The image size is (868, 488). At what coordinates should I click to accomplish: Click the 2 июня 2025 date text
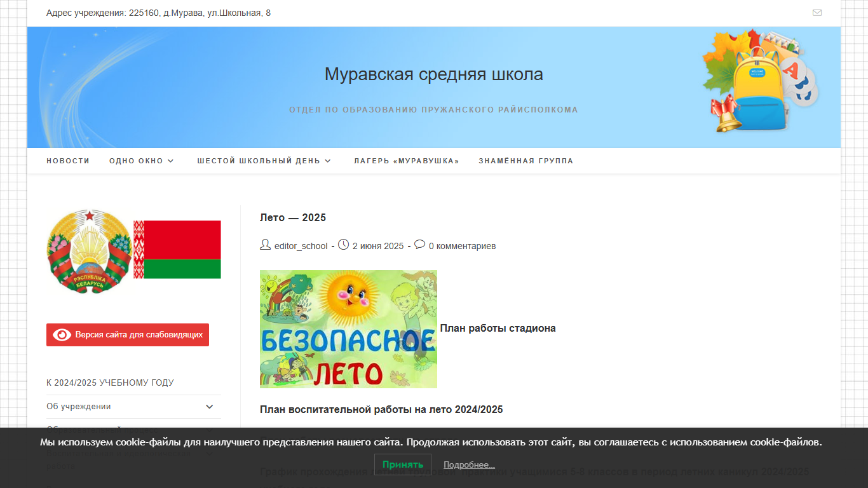[378, 246]
